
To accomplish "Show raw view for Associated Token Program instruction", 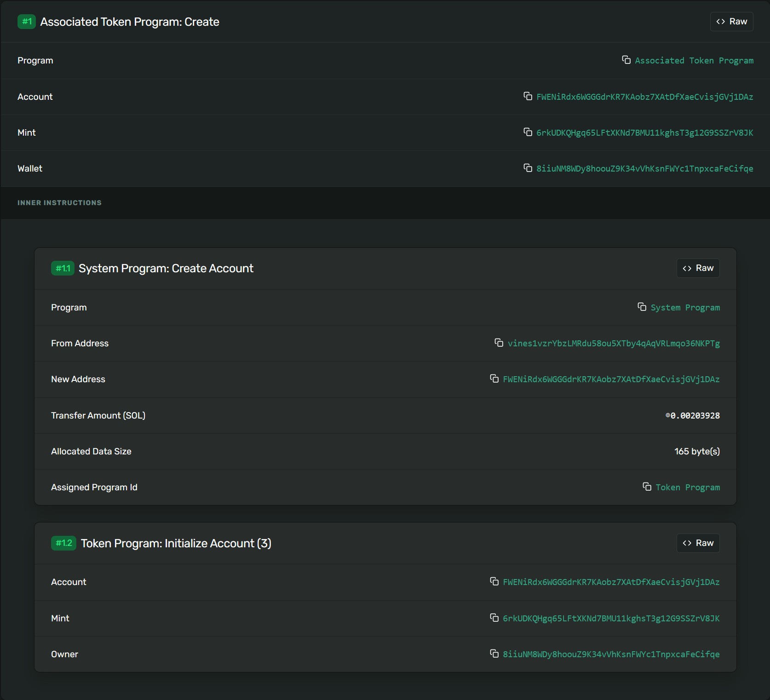I will pos(731,22).
